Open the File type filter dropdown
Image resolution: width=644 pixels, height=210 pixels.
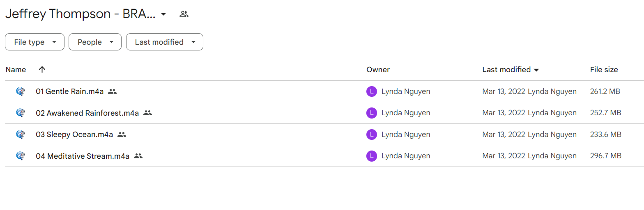34,42
